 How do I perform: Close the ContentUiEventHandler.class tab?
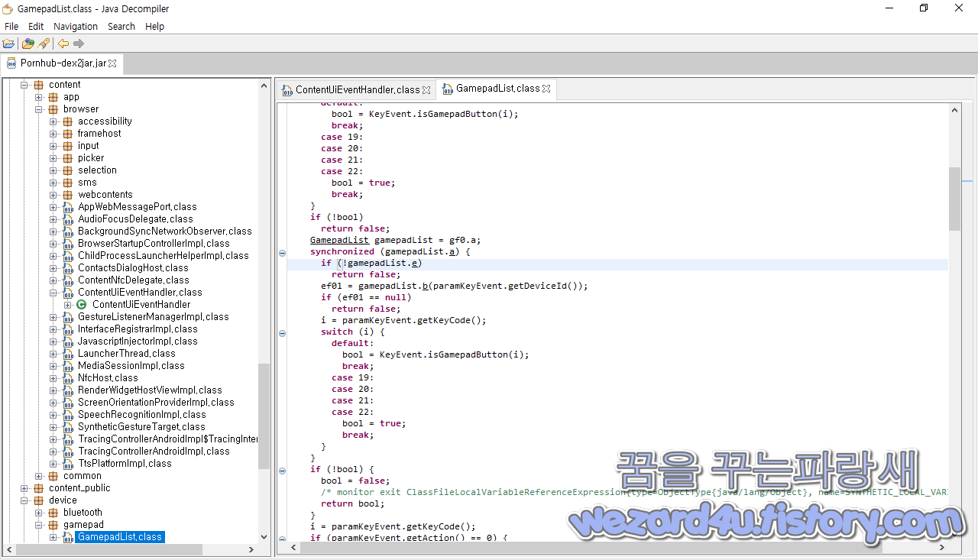[x=426, y=90]
